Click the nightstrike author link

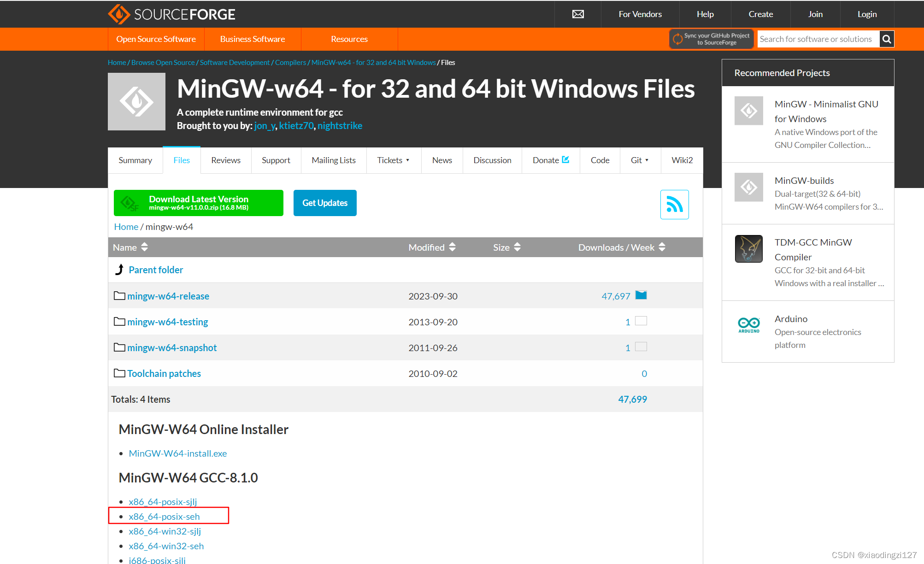340,126
